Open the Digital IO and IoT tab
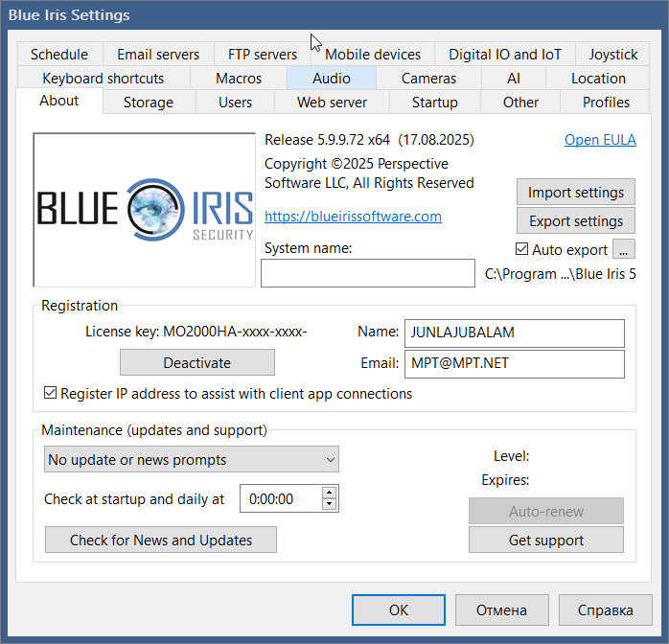 (x=505, y=55)
